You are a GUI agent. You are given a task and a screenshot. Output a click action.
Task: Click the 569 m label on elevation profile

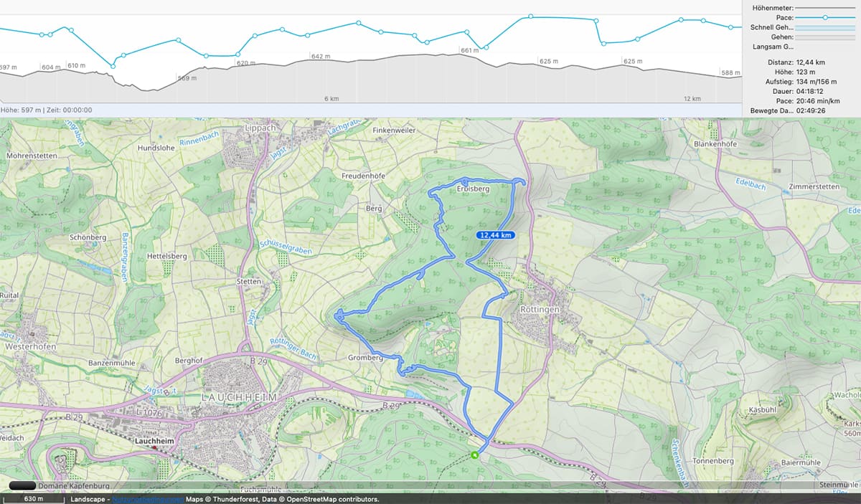(x=187, y=78)
